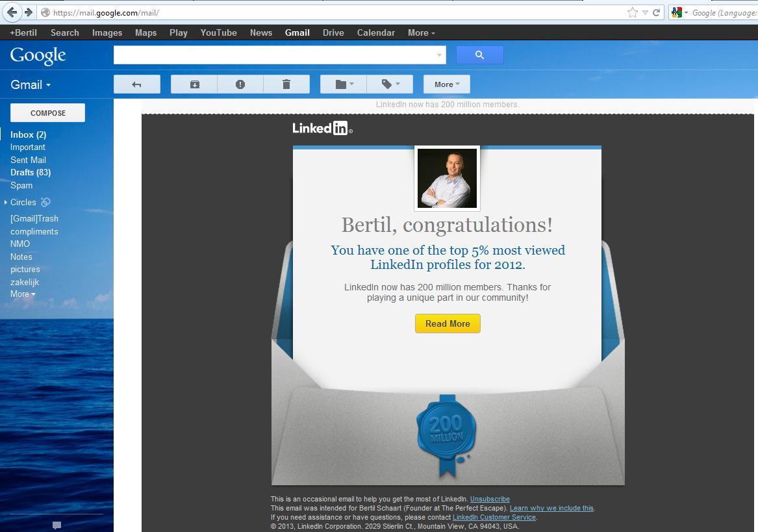Open Images in Google bar
Viewport: 758px width, 532px height.
click(107, 32)
